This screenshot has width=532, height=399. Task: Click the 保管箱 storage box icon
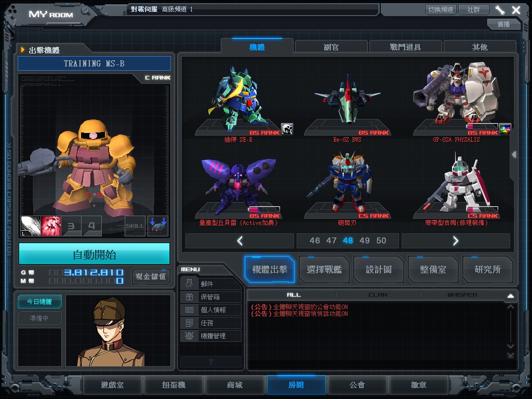189,297
